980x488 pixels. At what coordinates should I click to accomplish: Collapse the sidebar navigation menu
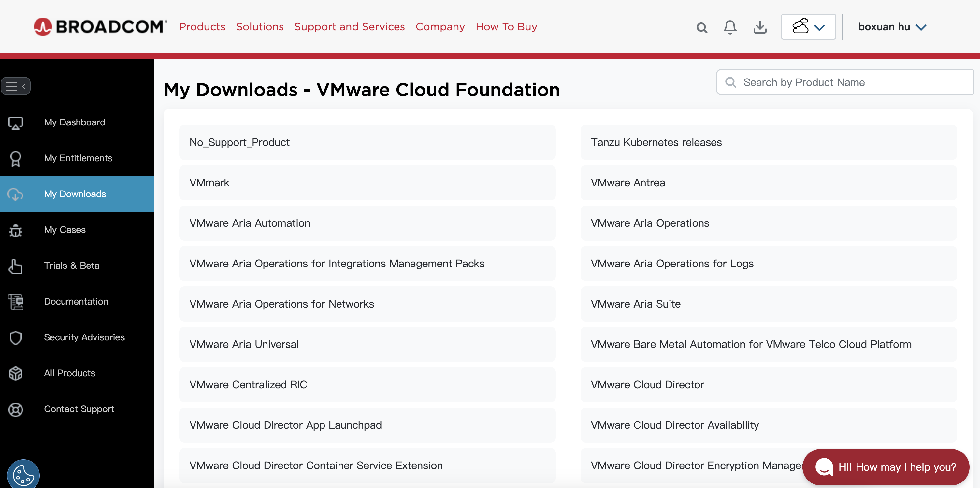click(16, 86)
